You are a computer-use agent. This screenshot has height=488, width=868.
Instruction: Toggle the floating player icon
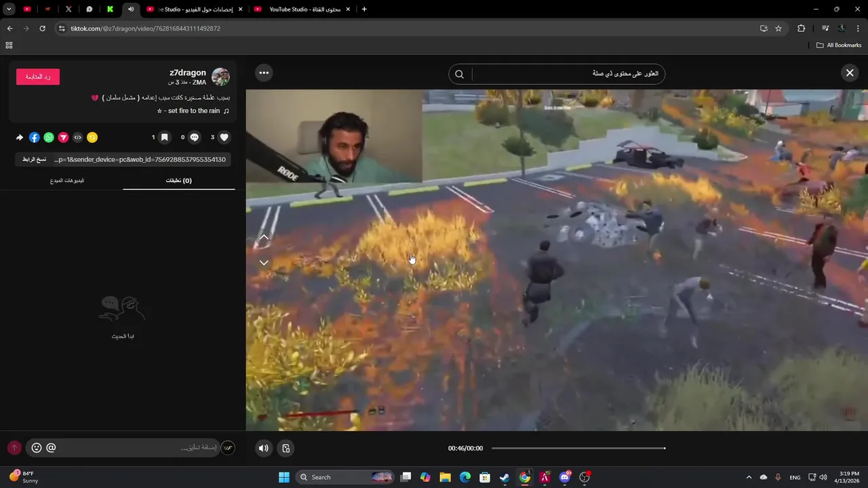[286, 448]
